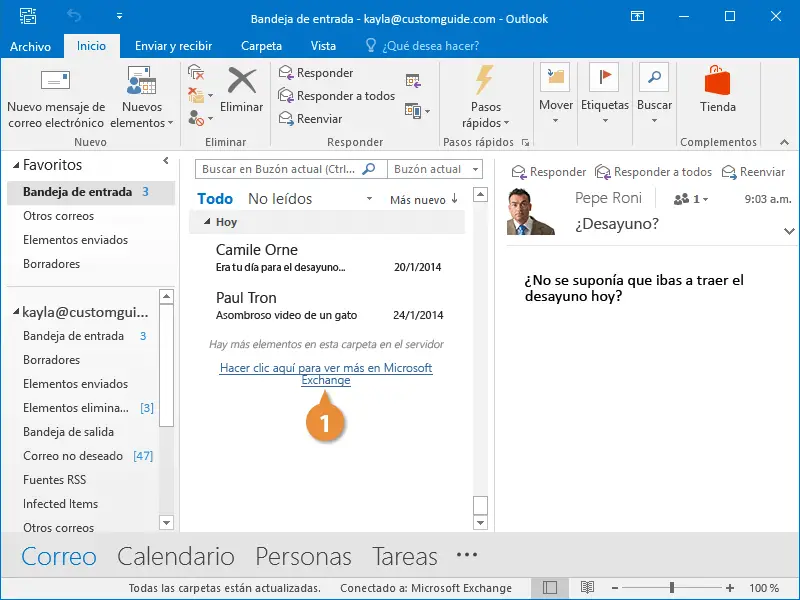Click Responder in the ribbon
This screenshot has height=600, width=800.
[316, 72]
